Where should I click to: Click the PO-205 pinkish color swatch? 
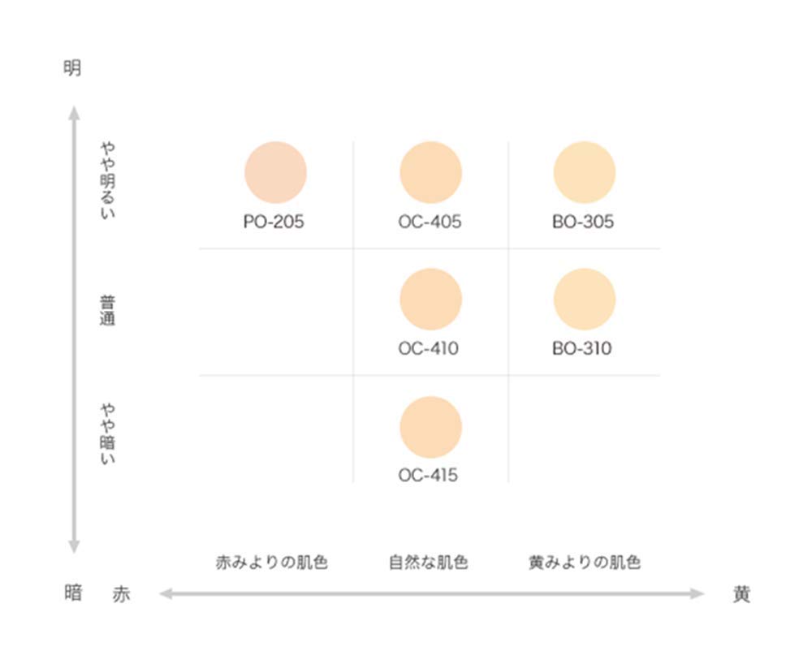(x=275, y=172)
